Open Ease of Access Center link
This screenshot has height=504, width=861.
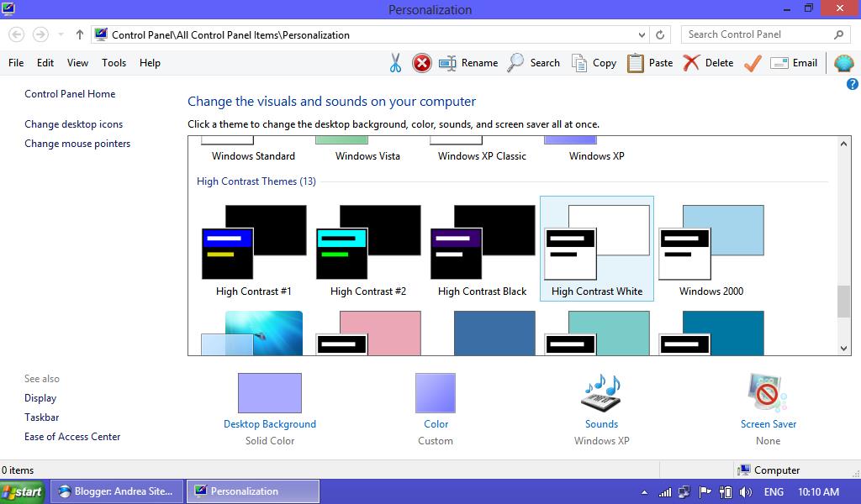coord(72,437)
